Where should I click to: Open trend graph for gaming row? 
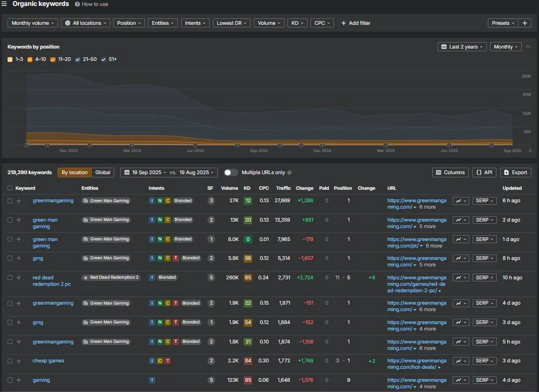pyautogui.click(x=461, y=380)
